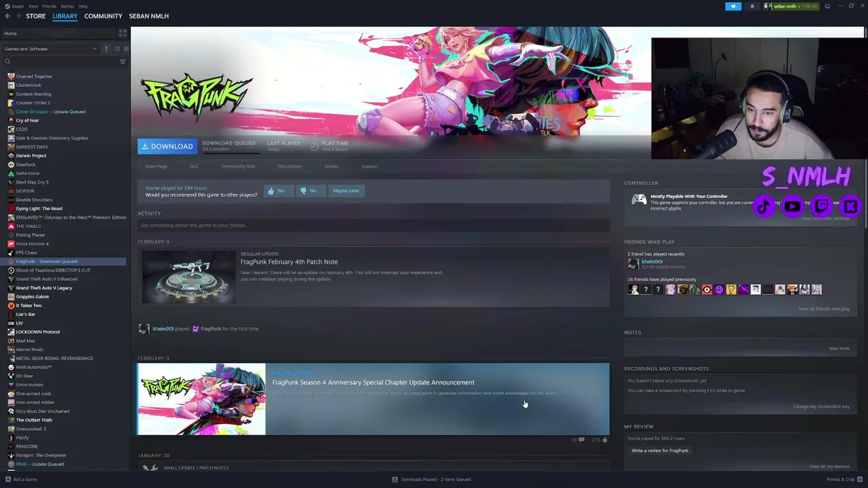
Task: Click khaledX9 friend avatar in Friends Who Play
Action: coord(633,264)
